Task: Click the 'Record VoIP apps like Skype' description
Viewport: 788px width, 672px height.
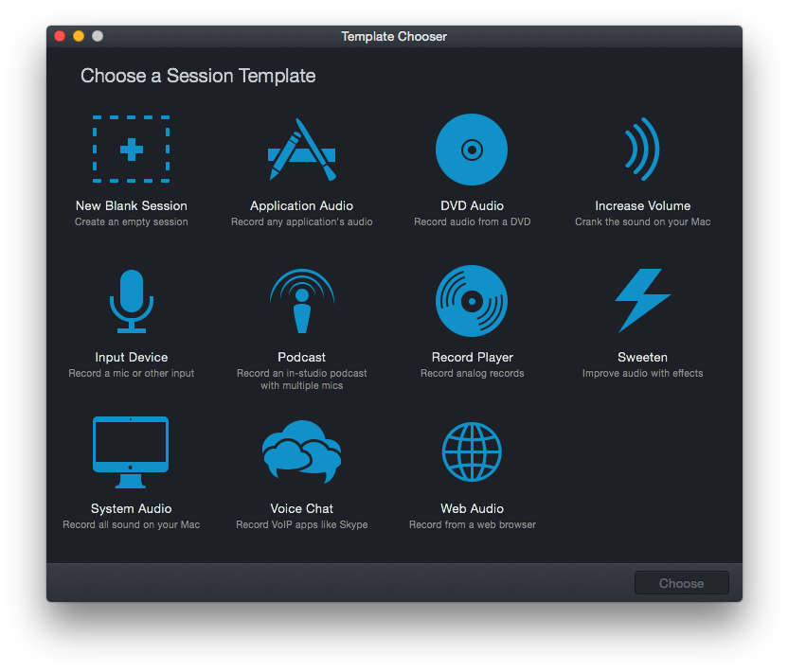Action: pyautogui.click(x=301, y=524)
